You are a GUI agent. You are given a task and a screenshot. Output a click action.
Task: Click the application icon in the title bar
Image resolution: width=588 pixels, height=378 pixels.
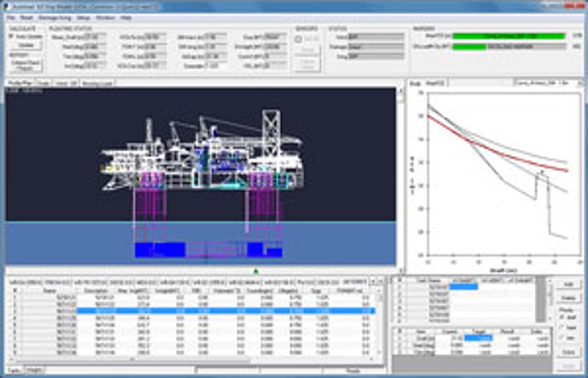click(6, 6)
